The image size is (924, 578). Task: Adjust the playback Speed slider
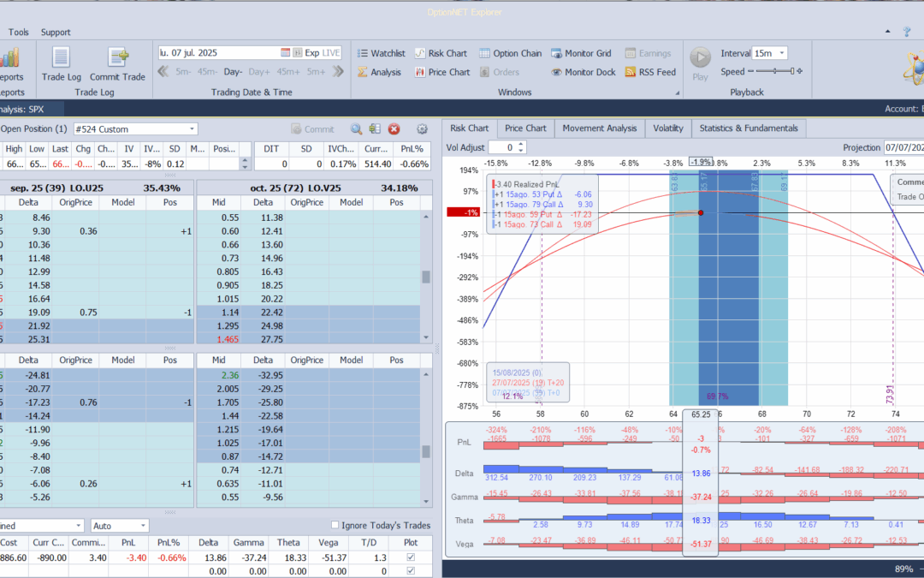click(x=773, y=72)
